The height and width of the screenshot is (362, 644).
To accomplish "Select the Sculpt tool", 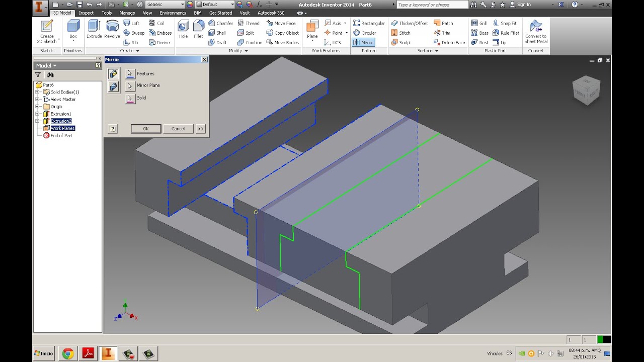I will (x=401, y=43).
